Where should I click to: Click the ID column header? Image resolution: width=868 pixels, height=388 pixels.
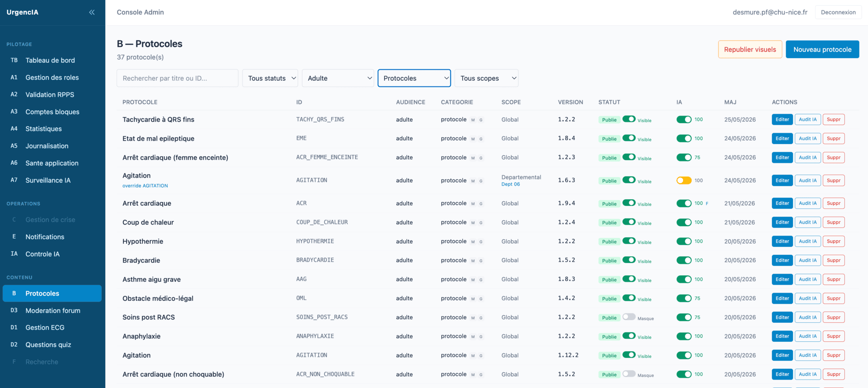click(x=299, y=102)
